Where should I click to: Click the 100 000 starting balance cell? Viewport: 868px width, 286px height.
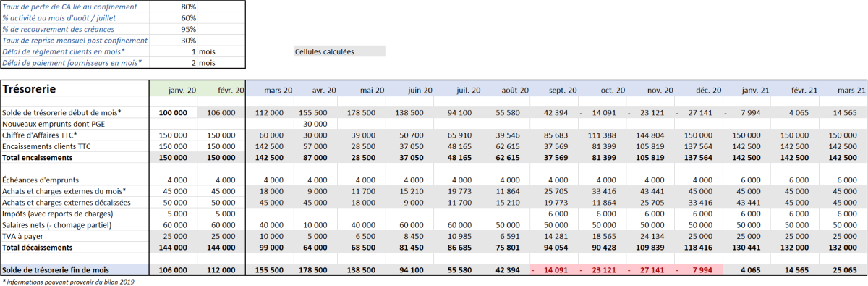[x=174, y=112]
